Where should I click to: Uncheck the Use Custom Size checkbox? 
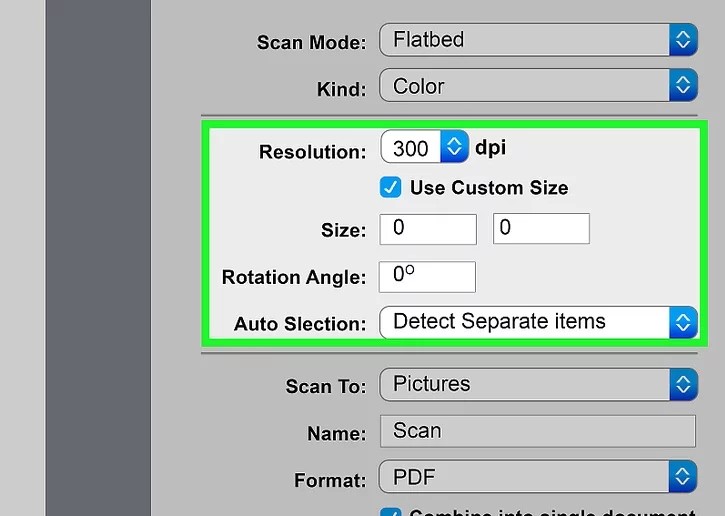[391, 188]
